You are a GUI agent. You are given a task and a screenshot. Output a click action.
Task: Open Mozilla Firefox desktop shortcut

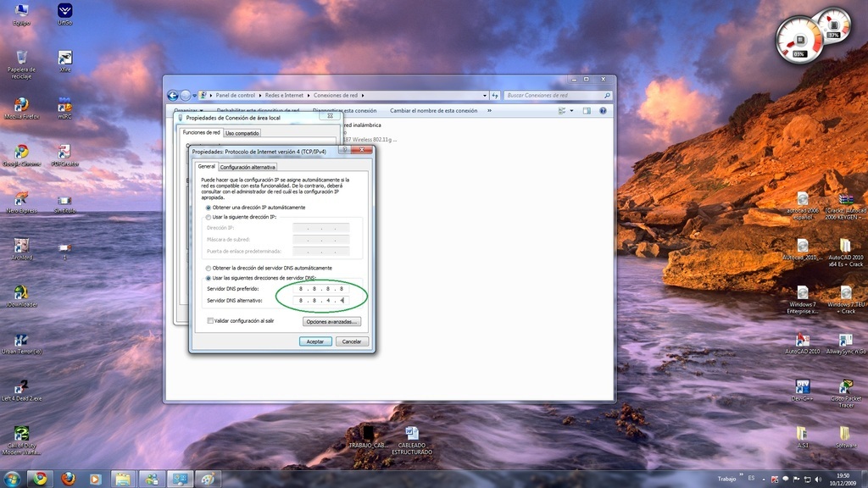pyautogui.click(x=21, y=108)
